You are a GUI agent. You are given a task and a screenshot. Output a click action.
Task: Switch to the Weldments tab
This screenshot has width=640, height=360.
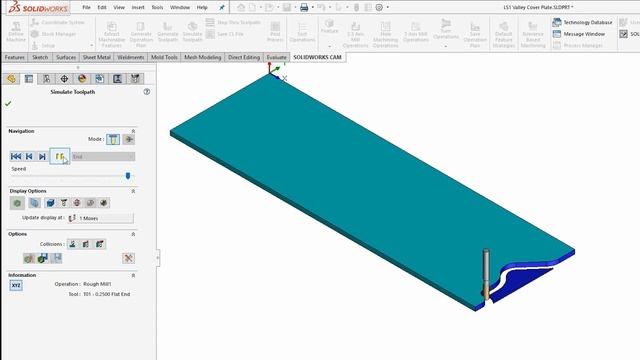pos(131,57)
